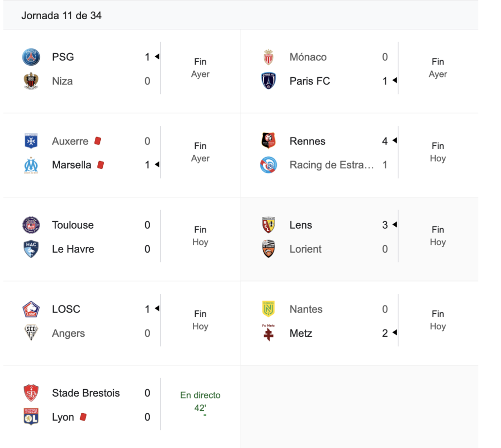Open the Toulouse team name
The image size is (501, 448).
[x=73, y=225]
